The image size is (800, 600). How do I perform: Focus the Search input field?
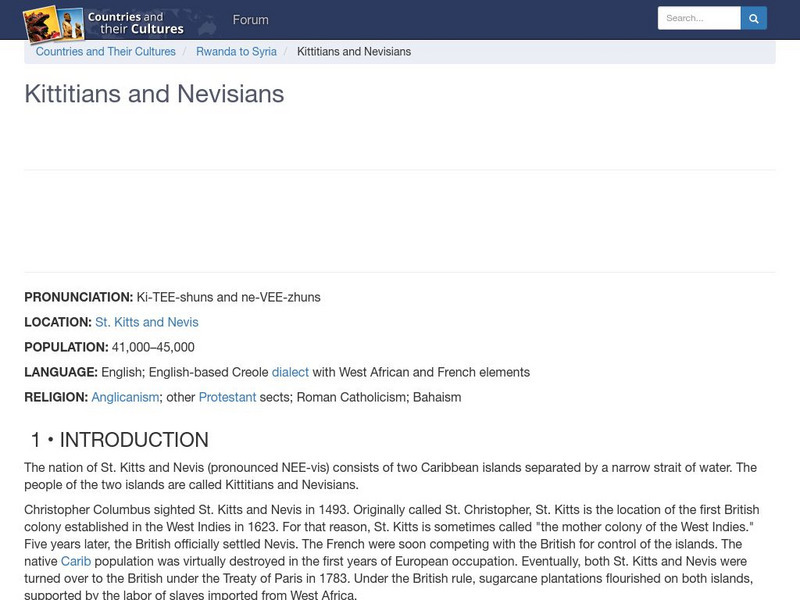699,18
